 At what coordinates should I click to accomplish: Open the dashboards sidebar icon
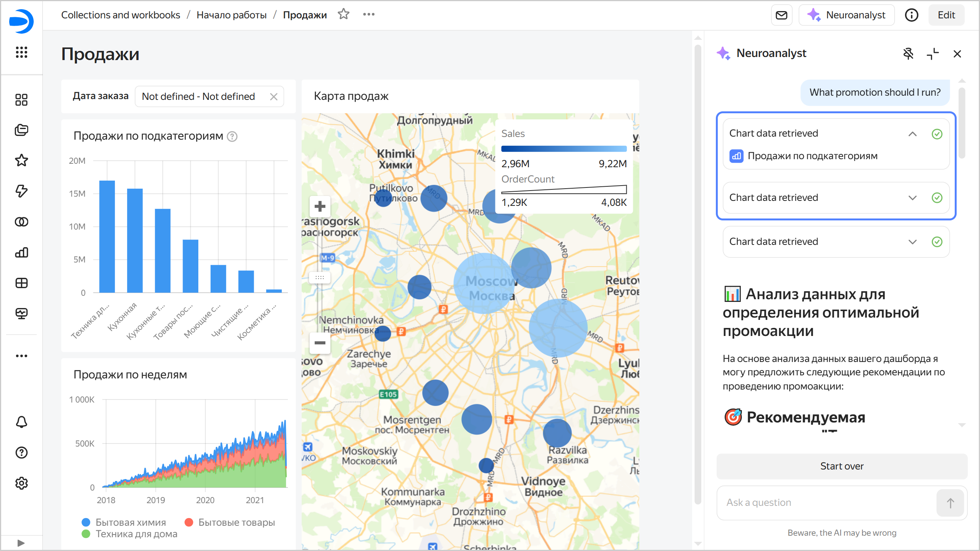click(x=21, y=99)
